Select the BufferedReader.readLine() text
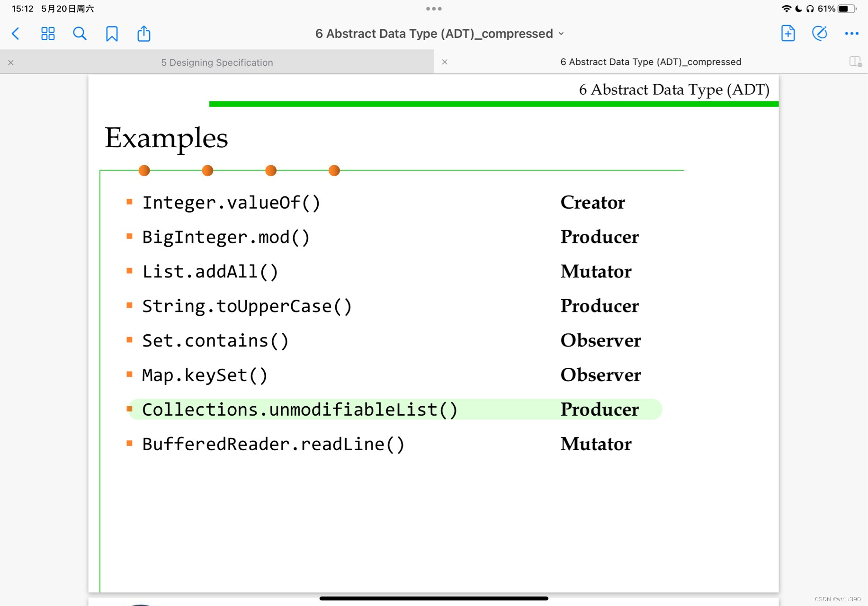 (x=274, y=445)
